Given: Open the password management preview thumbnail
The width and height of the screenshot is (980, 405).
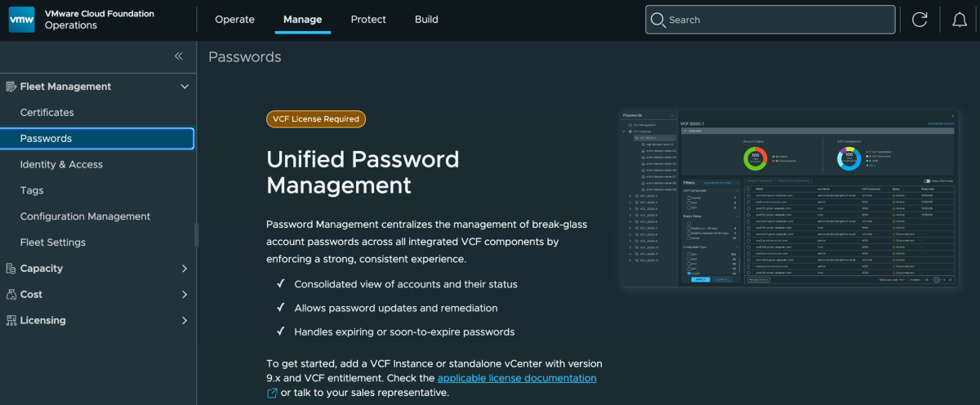Looking at the screenshot, I should point(788,199).
